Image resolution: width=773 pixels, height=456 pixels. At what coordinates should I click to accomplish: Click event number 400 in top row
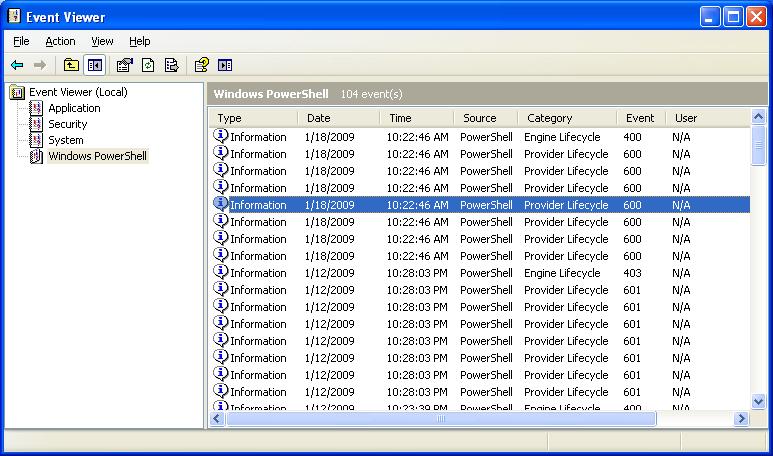(632, 137)
